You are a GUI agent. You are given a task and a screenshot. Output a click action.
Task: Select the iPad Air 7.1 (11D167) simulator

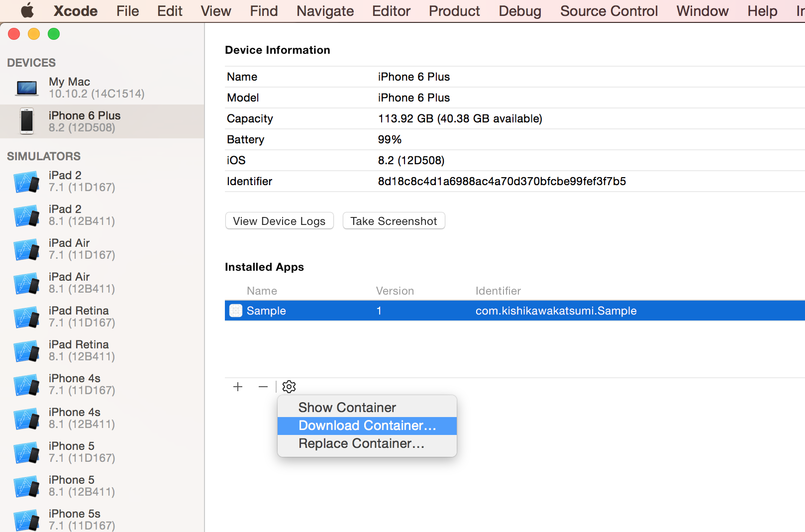[x=102, y=249]
